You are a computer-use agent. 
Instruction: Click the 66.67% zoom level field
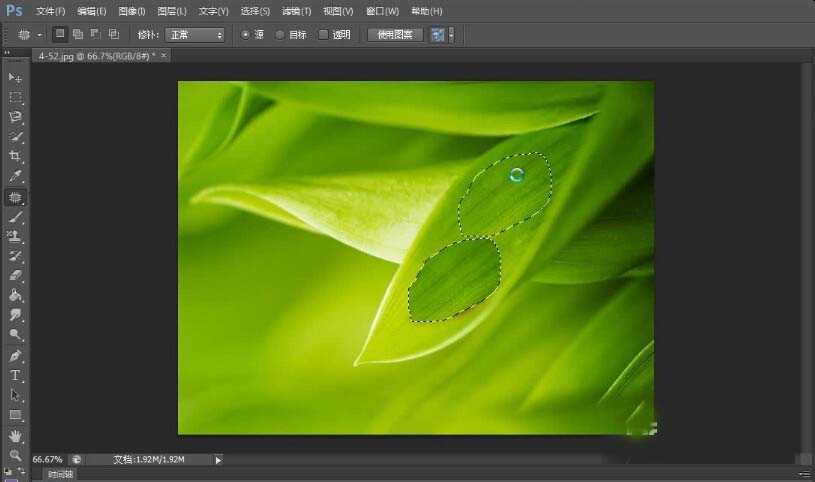46,460
